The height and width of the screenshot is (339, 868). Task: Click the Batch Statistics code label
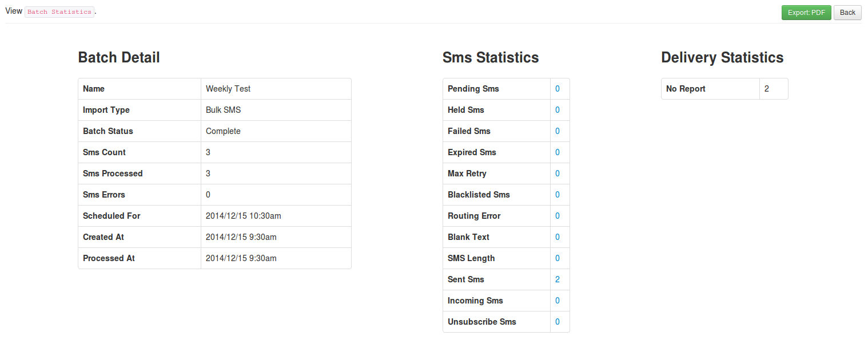click(x=59, y=12)
